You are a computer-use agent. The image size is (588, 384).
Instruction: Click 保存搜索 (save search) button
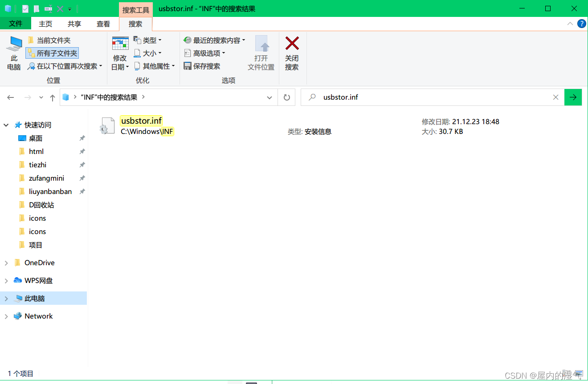click(202, 66)
